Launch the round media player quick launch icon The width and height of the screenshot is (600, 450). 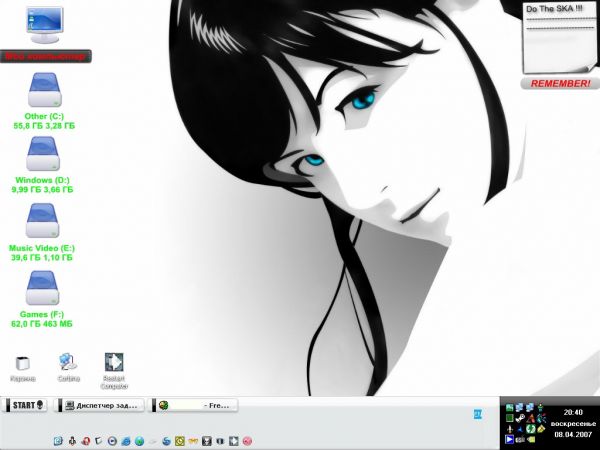click(x=112, y=441)
